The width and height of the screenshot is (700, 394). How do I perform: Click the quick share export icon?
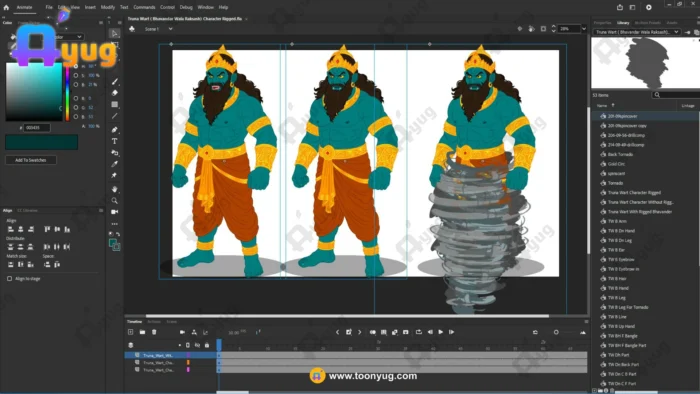[620, 7]
